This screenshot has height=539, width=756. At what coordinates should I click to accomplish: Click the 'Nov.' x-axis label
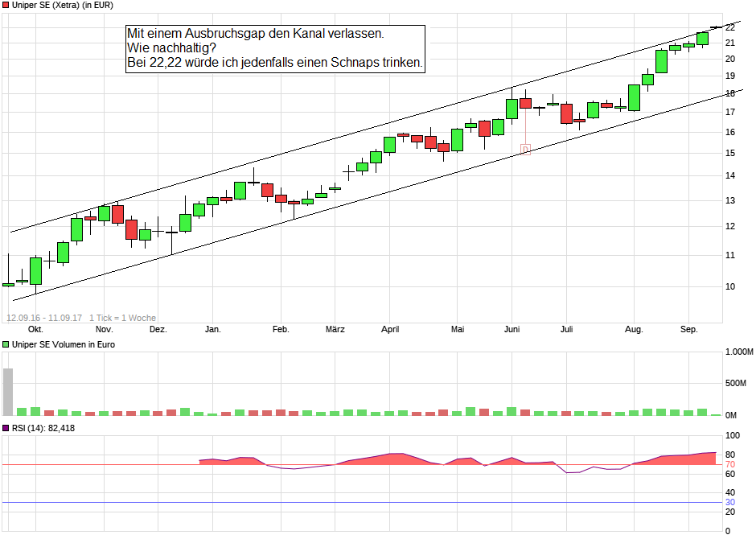pyautogui.click(x=104, y=329)
